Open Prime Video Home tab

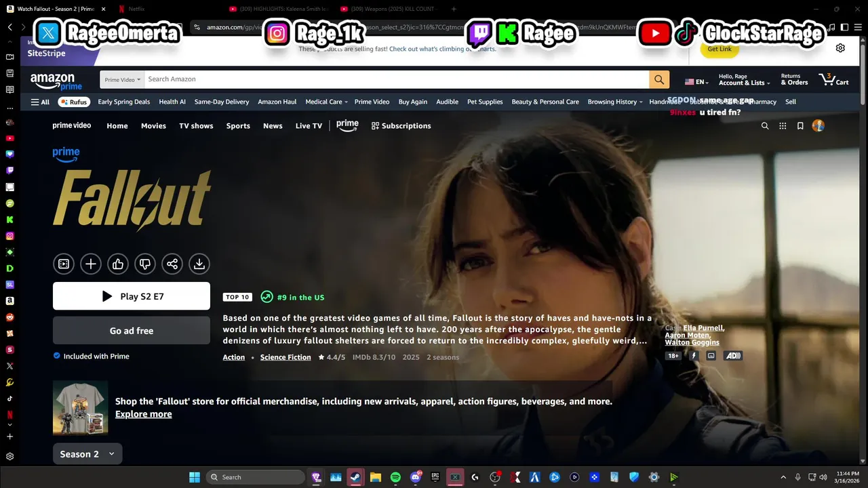pos(117,126)
